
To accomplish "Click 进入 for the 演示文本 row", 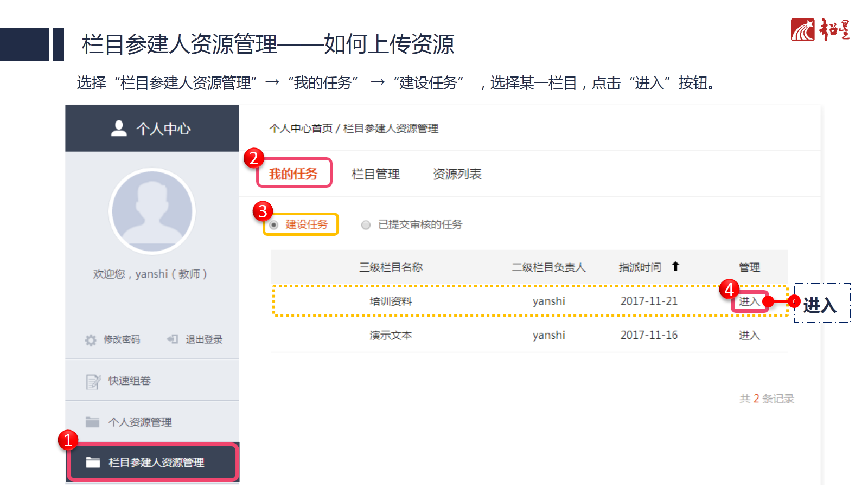I will coord(749,336).
